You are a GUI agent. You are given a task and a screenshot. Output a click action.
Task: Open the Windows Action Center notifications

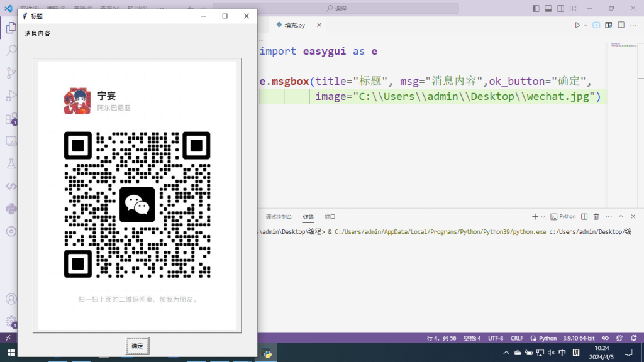[628, 353]
